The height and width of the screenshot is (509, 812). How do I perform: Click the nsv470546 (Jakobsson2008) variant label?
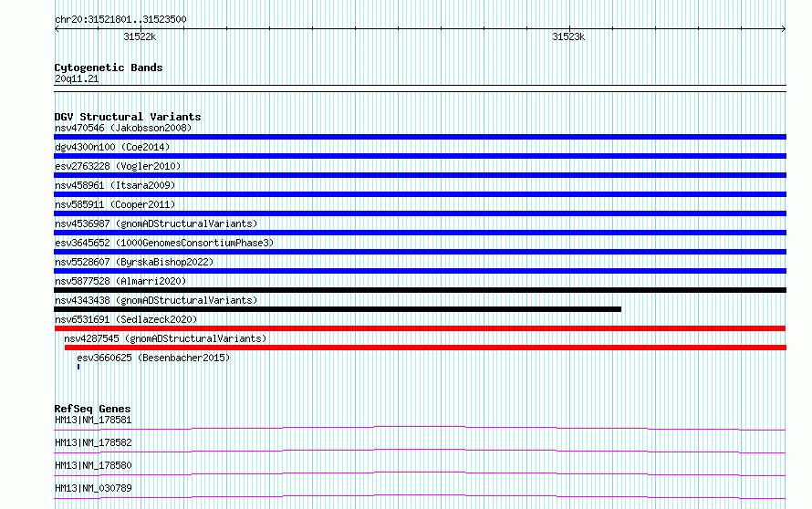[x=123, y=128]
